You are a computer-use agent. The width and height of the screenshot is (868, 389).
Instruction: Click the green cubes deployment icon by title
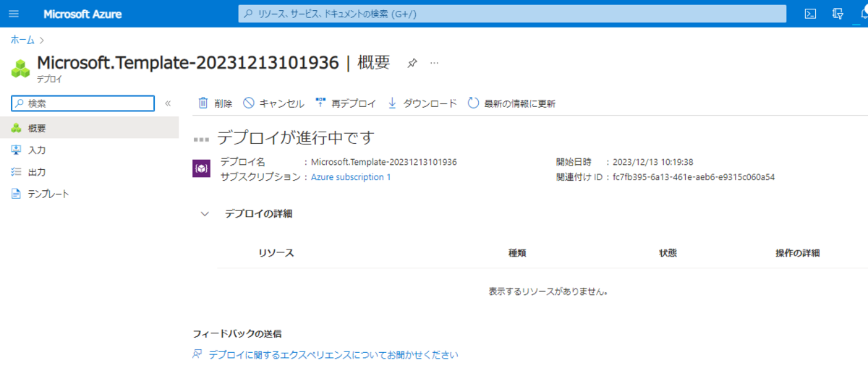click(20, 69)
